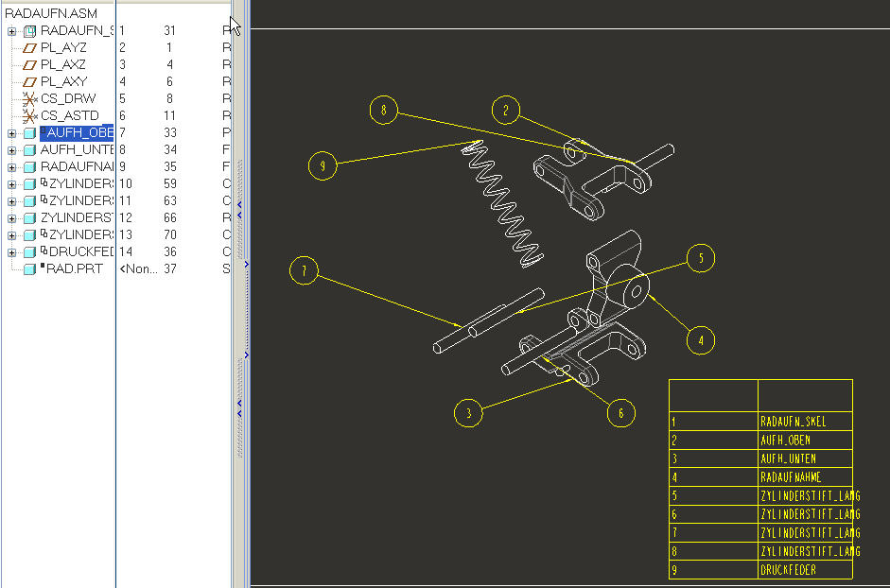Click the CS_ASTD coordinate system icon
The image size is (890, 588).
(x=29, y=116)
